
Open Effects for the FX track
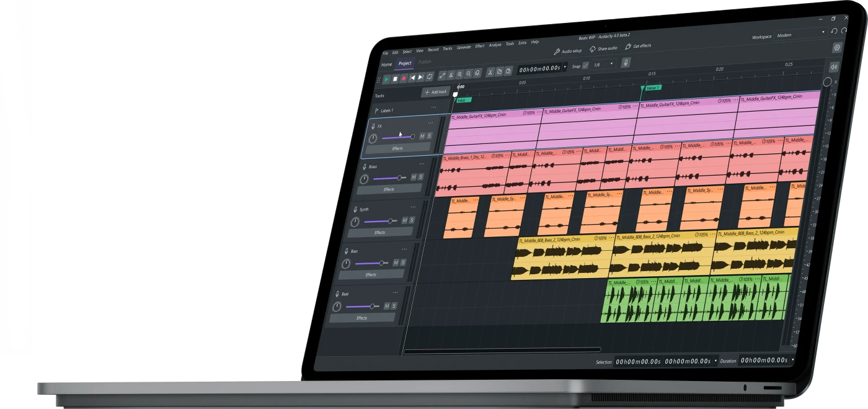397,148
